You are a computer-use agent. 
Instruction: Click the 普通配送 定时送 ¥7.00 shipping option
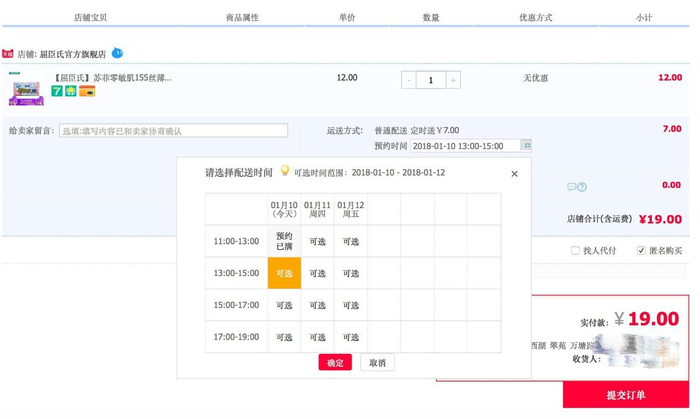417,130
